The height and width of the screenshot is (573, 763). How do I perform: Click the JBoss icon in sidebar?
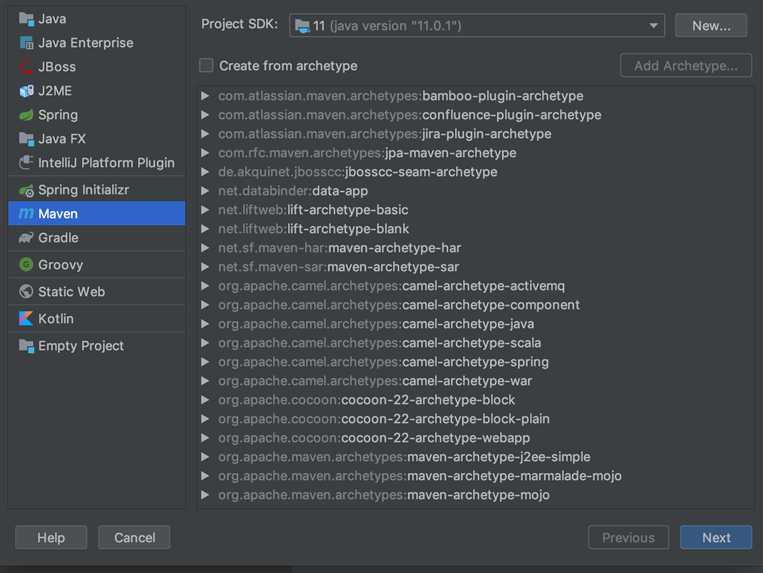[x=26, y=67]
